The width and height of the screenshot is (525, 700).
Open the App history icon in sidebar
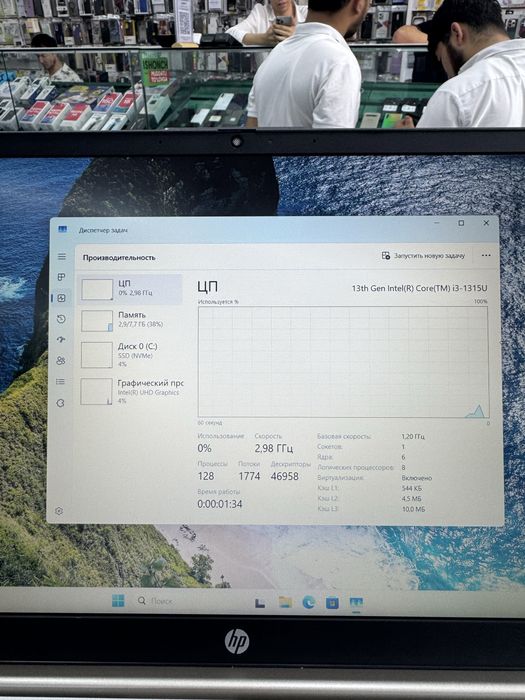coord(62,319)
